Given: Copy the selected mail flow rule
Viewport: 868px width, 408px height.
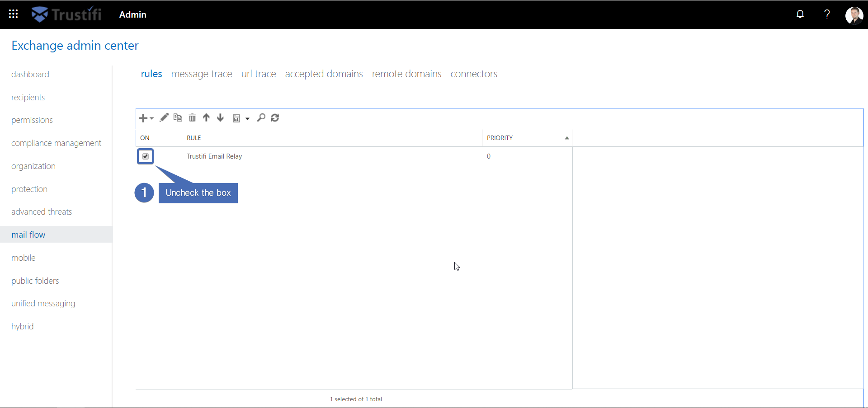Looking at the screenshot, I should [178, 118].
